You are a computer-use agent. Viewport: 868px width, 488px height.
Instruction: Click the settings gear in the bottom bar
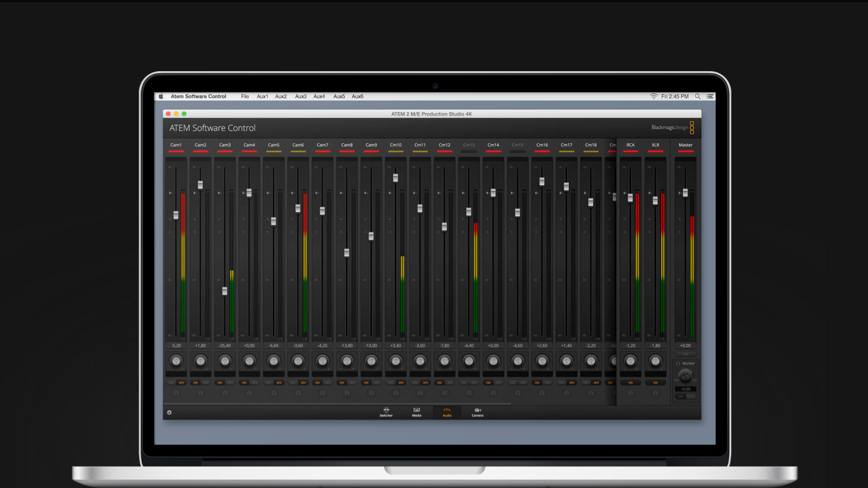[169, 412]
